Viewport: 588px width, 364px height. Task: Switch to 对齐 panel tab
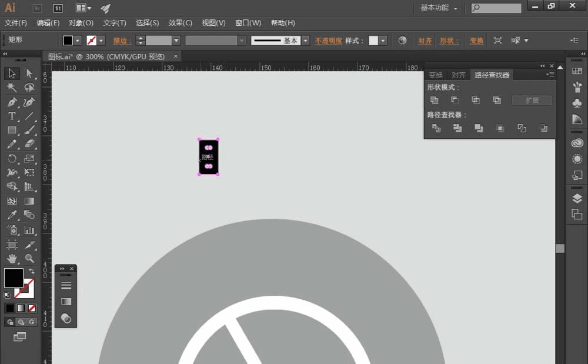pos(459,75)
